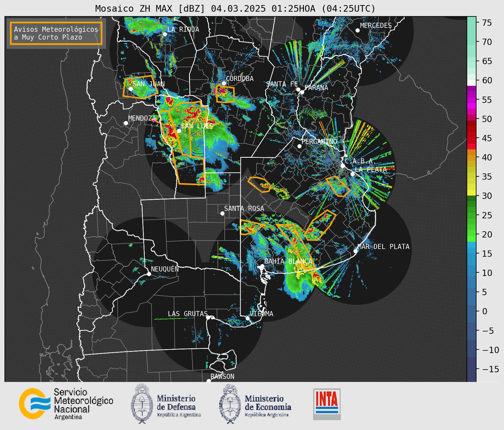Click the white 60 dBZ color swatch

click(471, 83)
